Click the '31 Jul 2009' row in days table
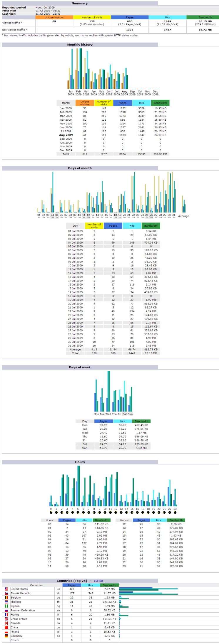Viewport: 219px width, 644px height. click(x=113, y=345)
